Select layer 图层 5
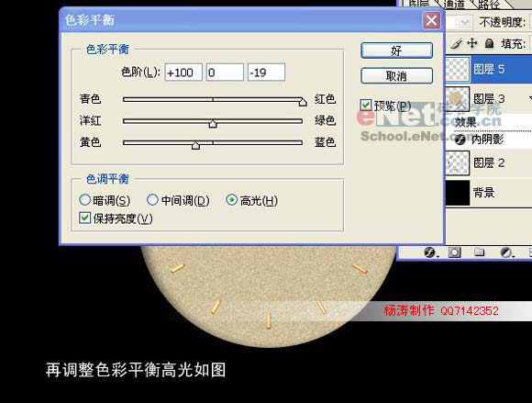The image size is (532, 403). tap(489, 69)
